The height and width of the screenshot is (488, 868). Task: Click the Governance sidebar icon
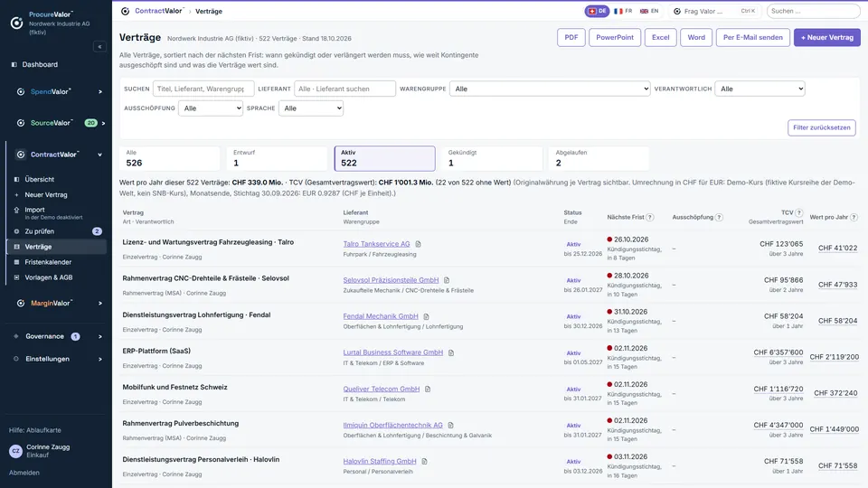coord(16,336)
